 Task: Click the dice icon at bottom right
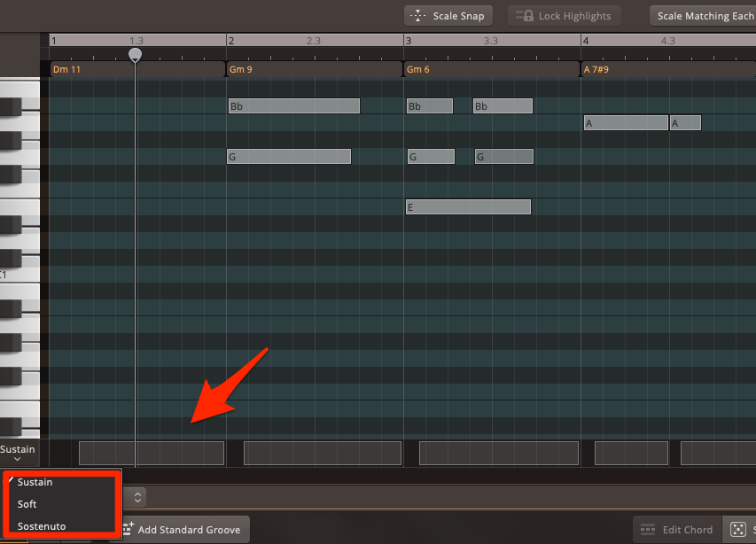(x=737, y=530)
